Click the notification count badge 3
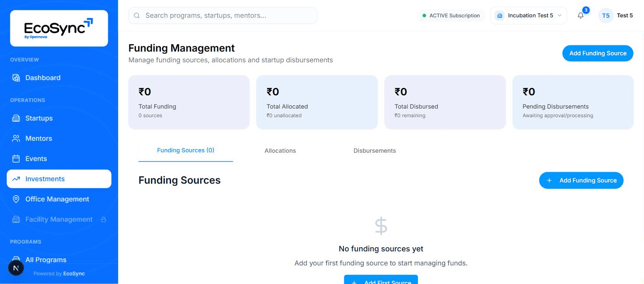This screenshot has height=284, width=644. 586,10
